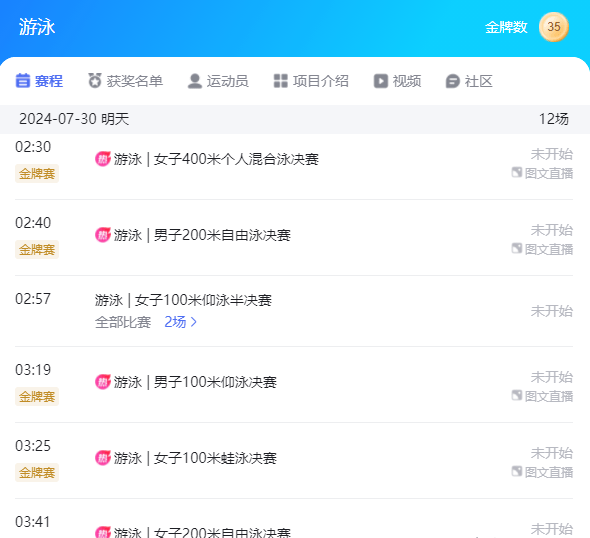590x538 pixels.
Task: Click the 获奖名单 medal icon
Action: click(x=95, y=81)
